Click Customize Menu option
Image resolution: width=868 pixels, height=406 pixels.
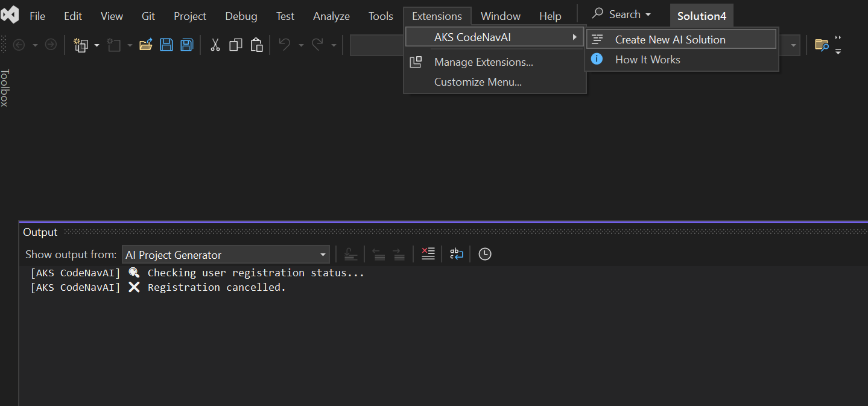point(478,82)
